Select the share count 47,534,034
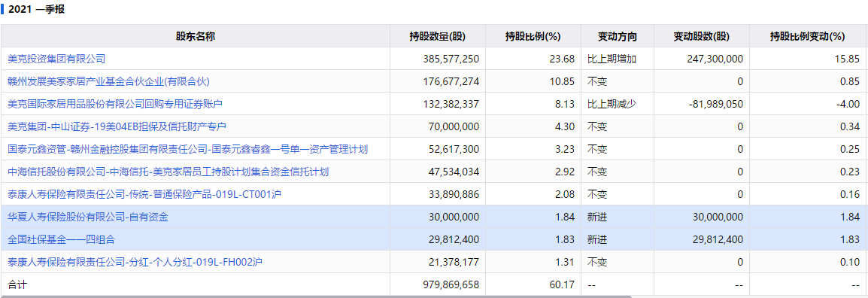 pyautogui.click(x=454, y=172)
